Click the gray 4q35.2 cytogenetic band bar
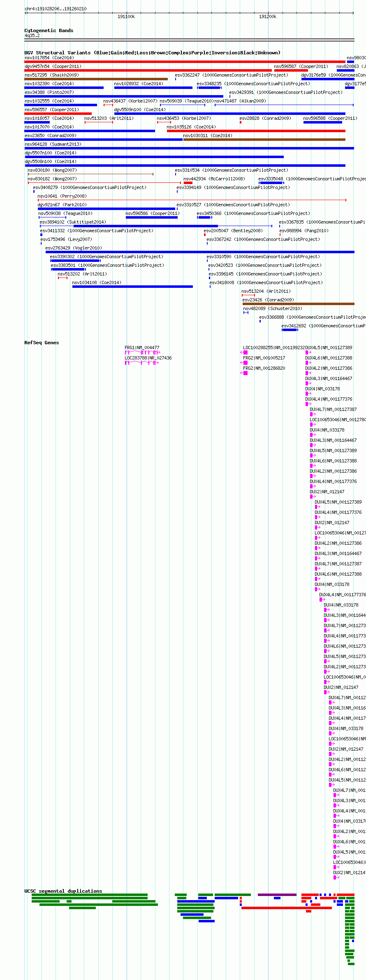Image resolution: width=366 pixels, height=980 pixels. [189, 40]
